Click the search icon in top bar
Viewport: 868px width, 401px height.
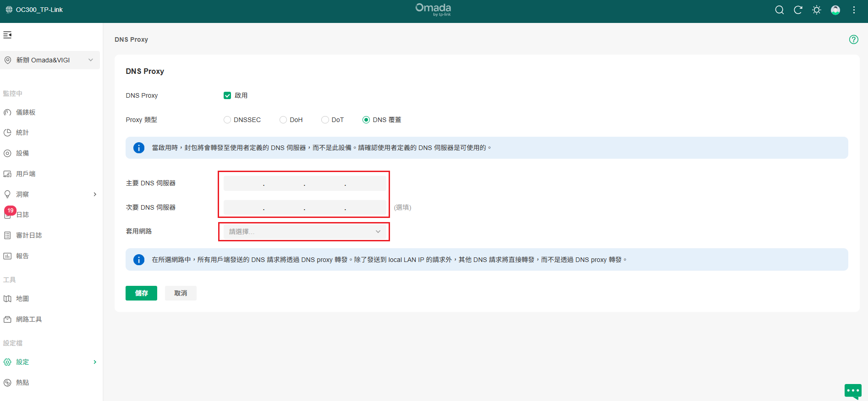[x=779, y=10]
